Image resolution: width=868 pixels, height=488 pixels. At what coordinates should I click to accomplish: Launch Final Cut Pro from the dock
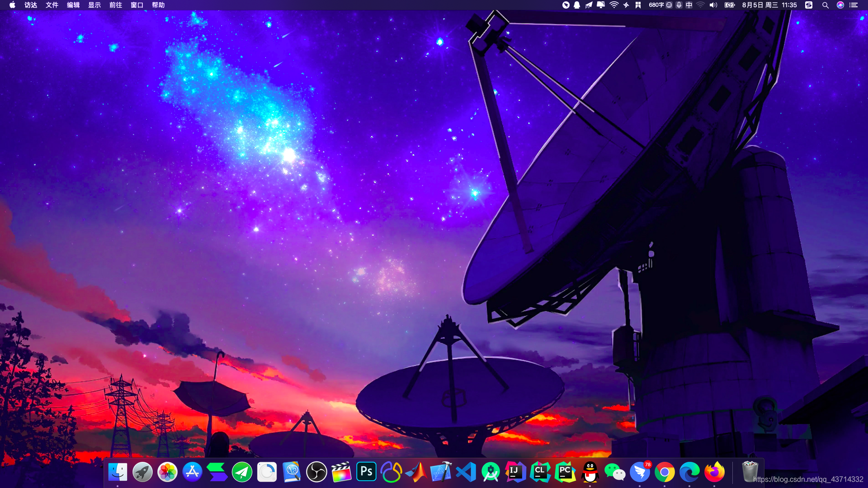(x=341, y=472)
